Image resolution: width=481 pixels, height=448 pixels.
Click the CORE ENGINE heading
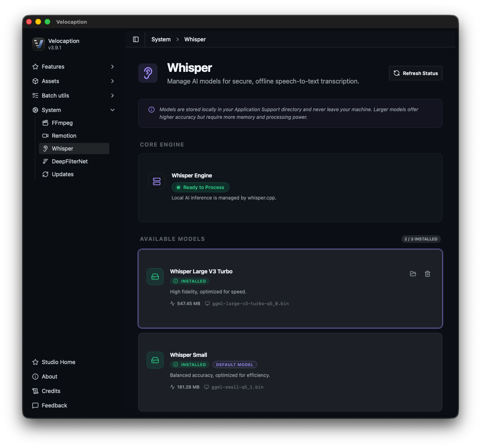tap(162, 145)
